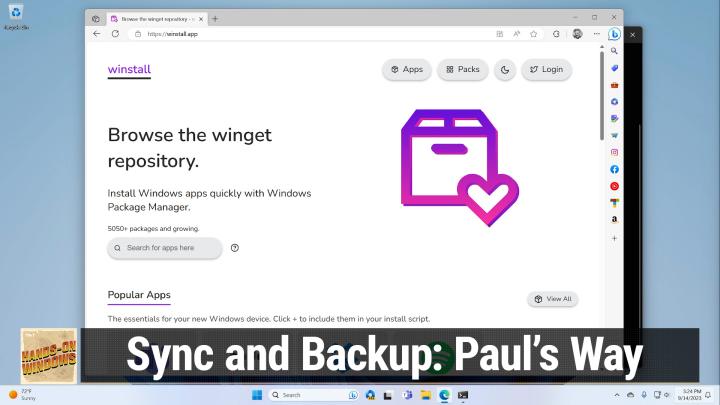The width and height of the screenshot is (720, 405).
Task: Open File Explorer from the taskbar
Action: pyautogui.click(x=426, y=395)
